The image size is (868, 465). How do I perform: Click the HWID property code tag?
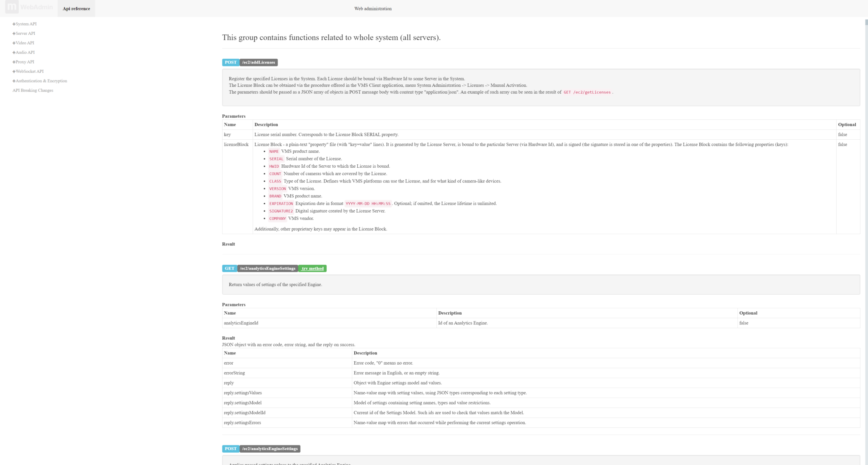(274, 166)
